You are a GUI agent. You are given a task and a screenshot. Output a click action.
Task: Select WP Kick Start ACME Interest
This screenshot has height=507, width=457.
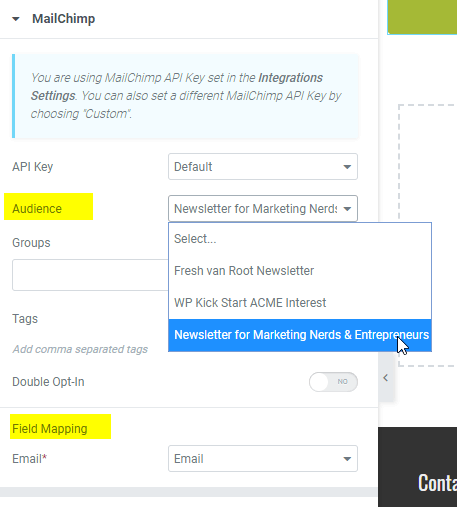tap(300, 303)
